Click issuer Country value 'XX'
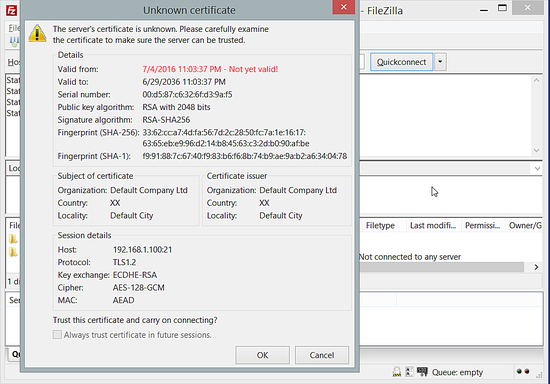This screenshot has width=550, height=384. pyautogui.click(x=264, y=203)
